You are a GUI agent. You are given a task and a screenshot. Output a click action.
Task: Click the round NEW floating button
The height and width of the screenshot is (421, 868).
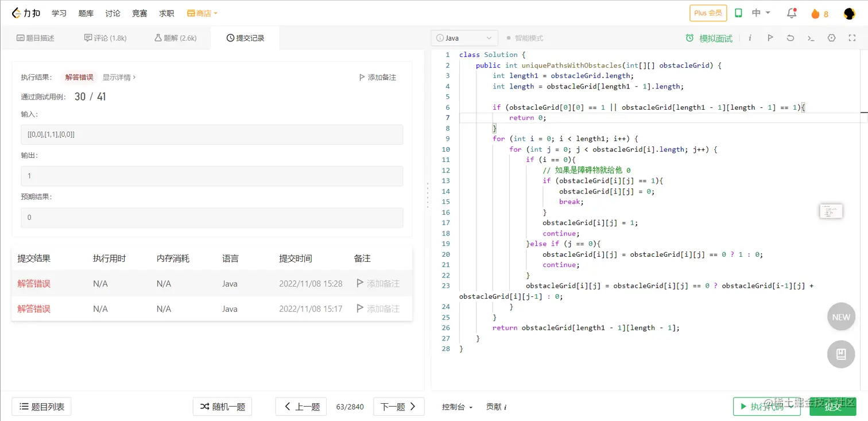point(841,317)
